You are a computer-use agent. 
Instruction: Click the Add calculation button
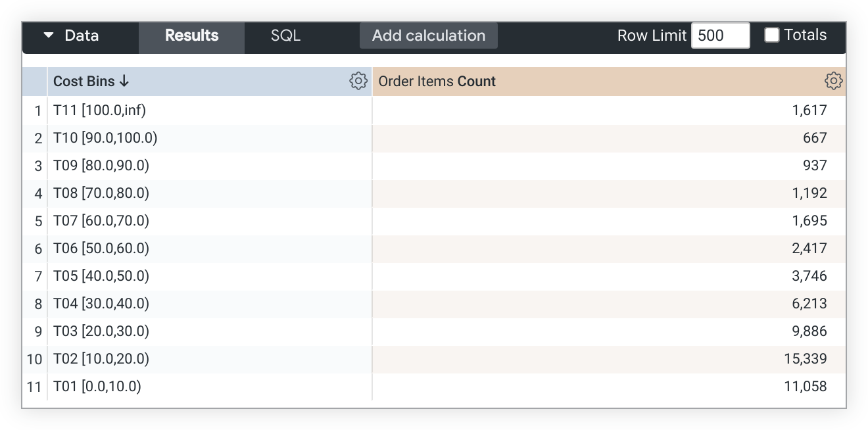(428, 36)
